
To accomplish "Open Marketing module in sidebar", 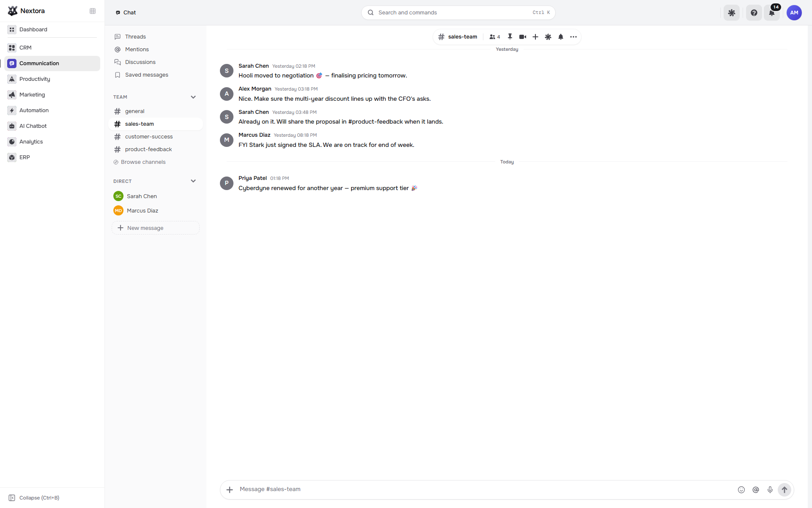I will coord(52,95).
